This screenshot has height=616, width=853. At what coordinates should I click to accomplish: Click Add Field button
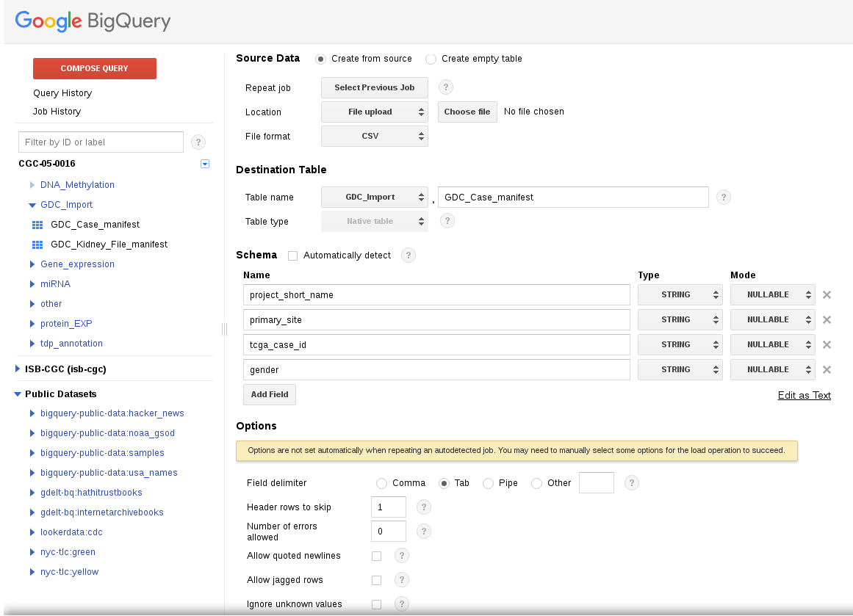point(270,395)
